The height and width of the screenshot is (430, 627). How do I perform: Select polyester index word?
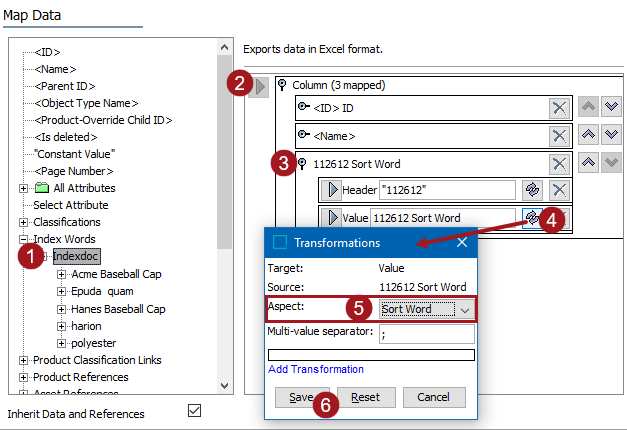pos(94,343)
